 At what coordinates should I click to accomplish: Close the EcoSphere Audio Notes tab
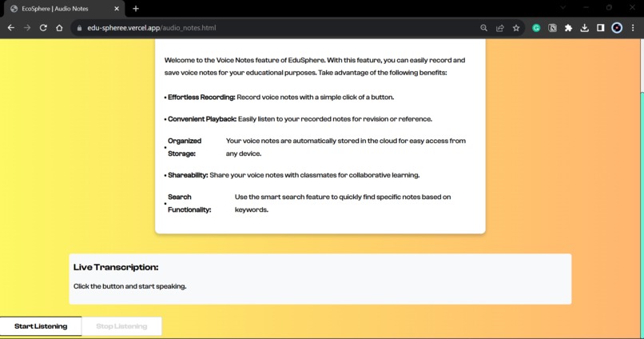tap(117, 9)
